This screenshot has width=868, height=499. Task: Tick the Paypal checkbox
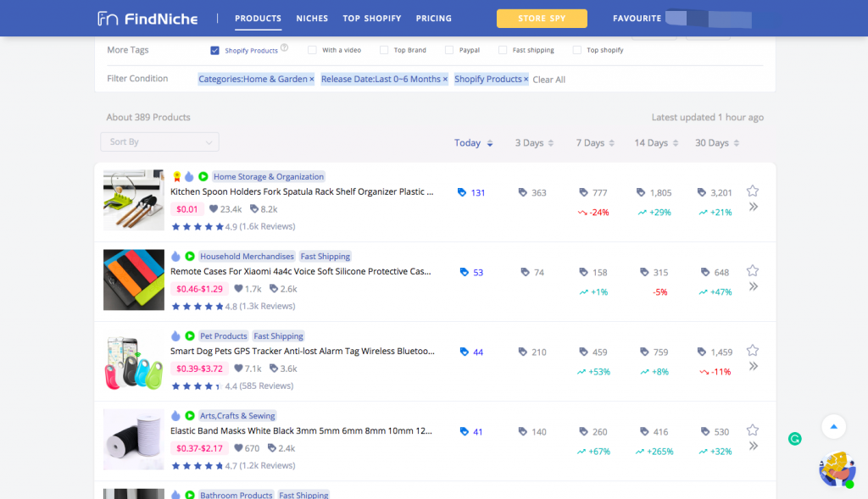coord(449,50)
